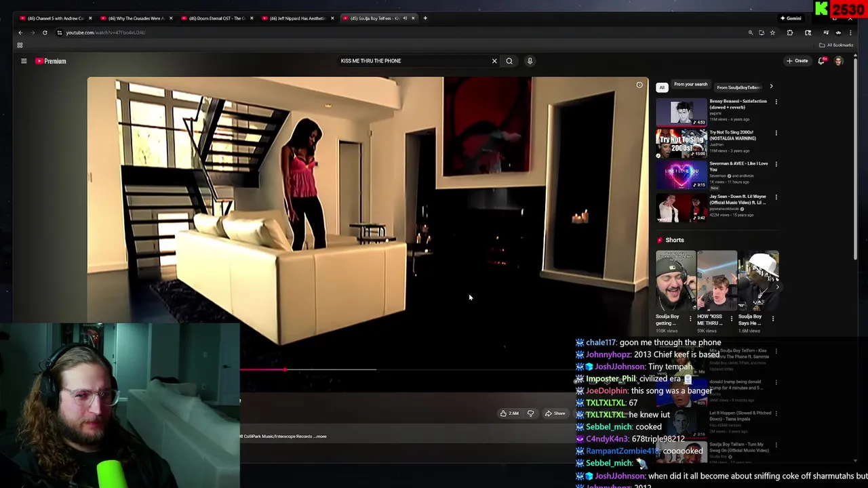Open Try Not To Sing 2000s thumbnail

[x=682, y=144]
